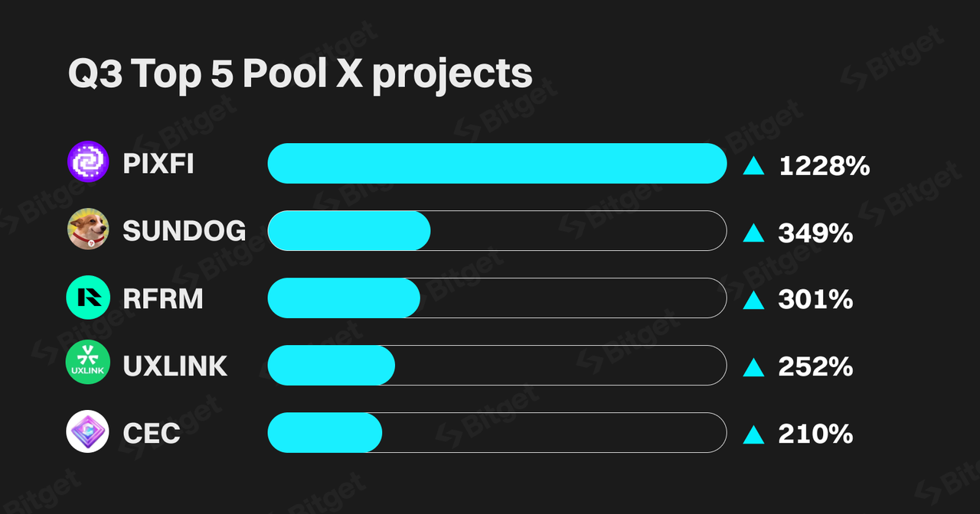Click the 1228% growth value
This screenshot has width=980, height=514.
coord(825,165)
